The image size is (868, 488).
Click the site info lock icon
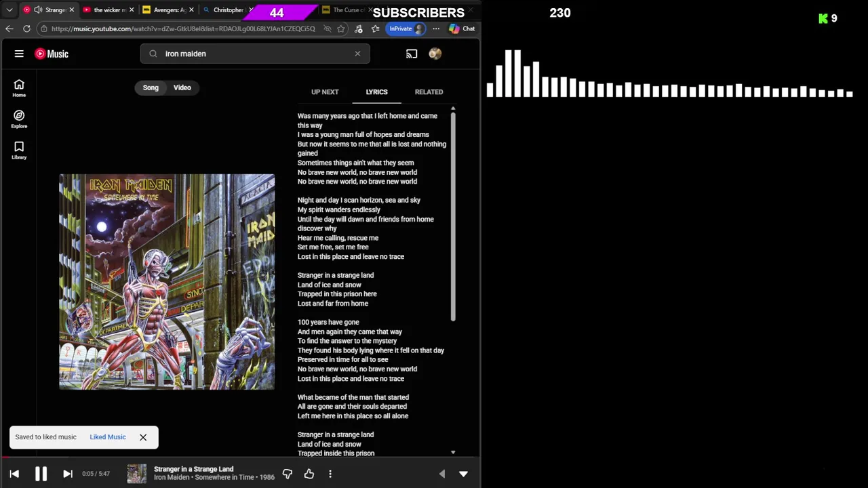(x=43, y=28)
